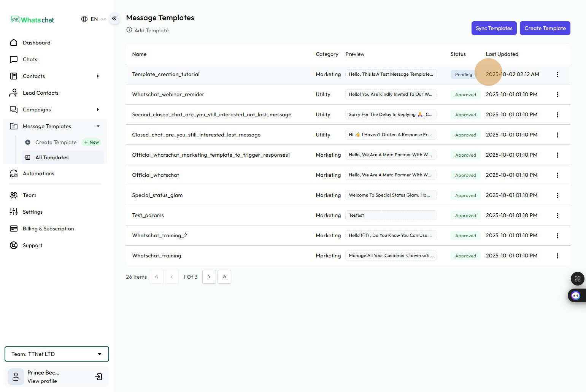Collapse the Message Templates menu
The image size is (586, 392).
(98, 126)
